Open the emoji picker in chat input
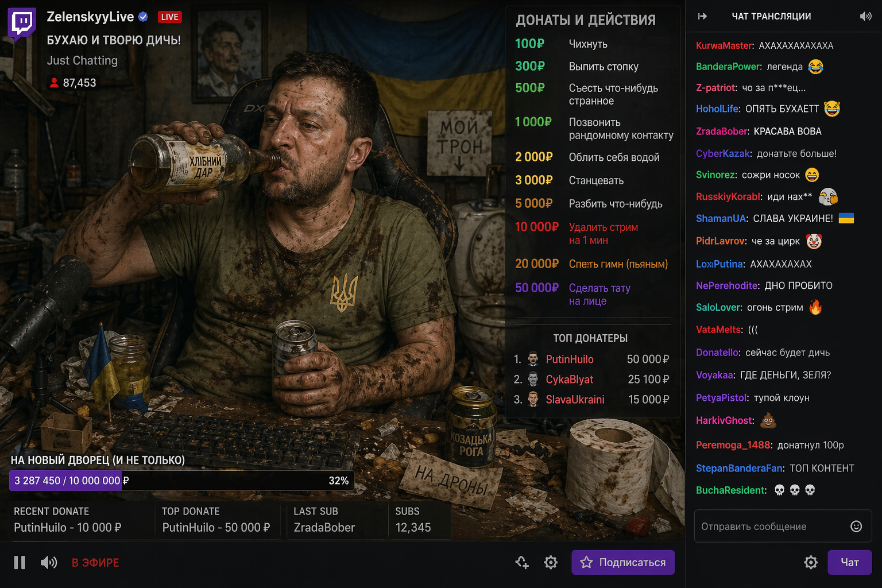 [x=856, y=527]
